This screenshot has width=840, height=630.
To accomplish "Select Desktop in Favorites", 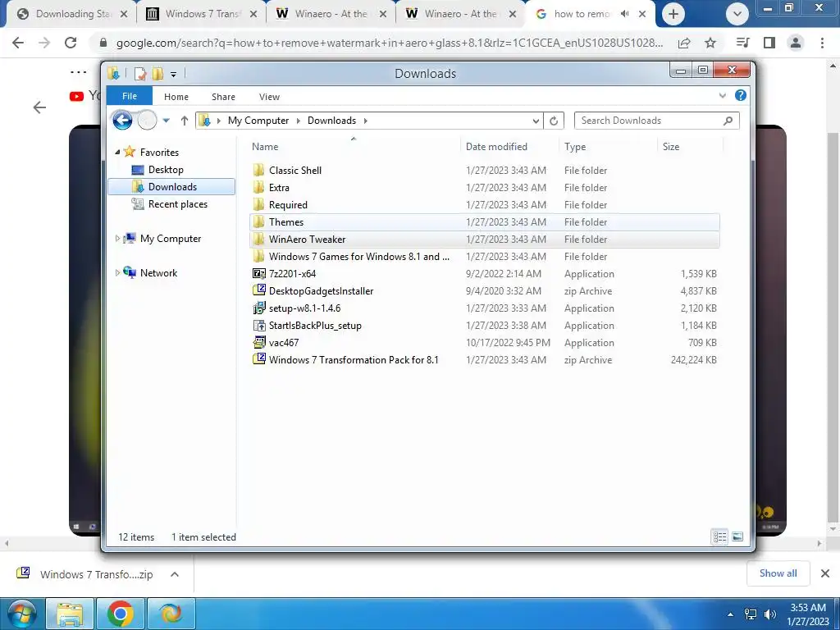I will 166,170.
